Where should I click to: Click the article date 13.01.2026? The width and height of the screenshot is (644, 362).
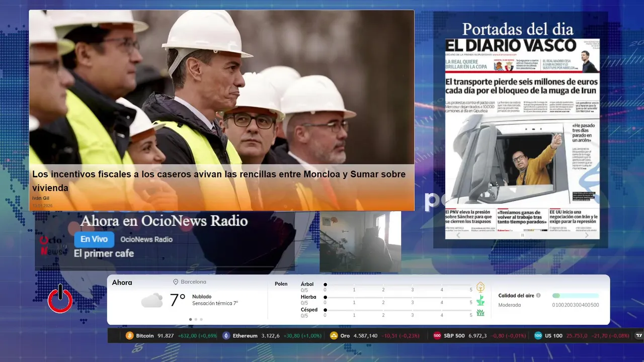pos(42,206)
